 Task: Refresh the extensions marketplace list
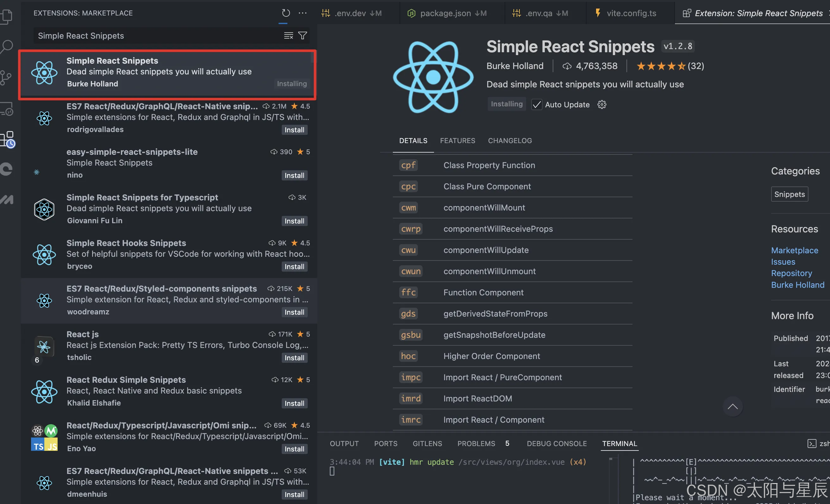pyautogui.click(x=285, y=13)
